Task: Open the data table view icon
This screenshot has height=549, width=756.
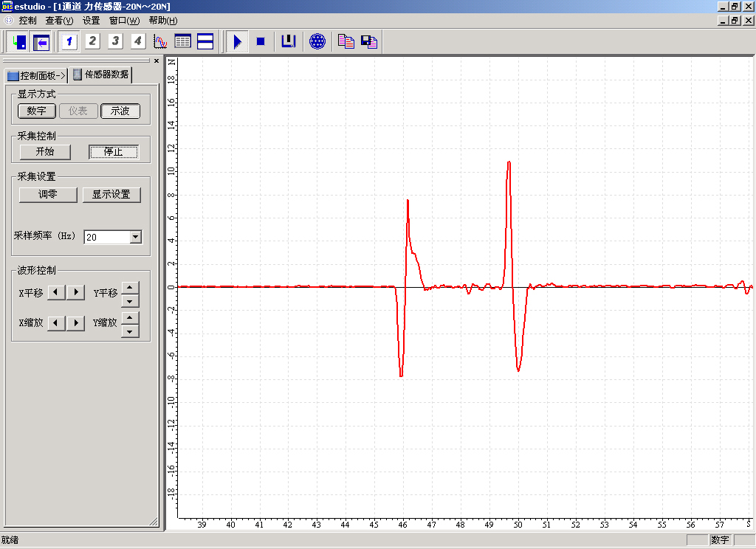Action: pos(182,41)
